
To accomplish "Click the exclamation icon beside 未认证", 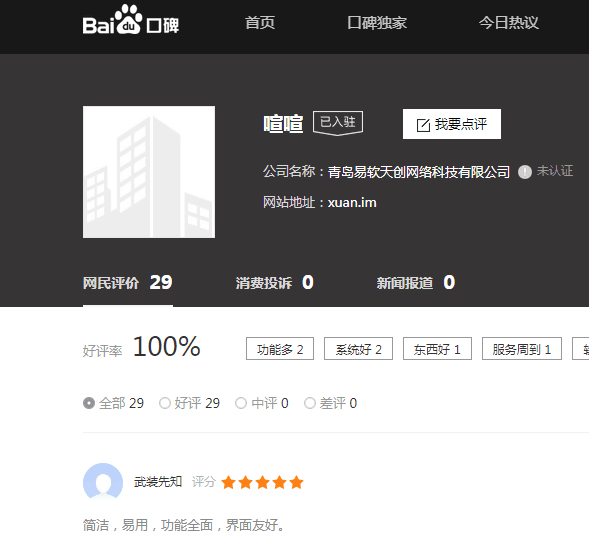I will click(525, 172).
